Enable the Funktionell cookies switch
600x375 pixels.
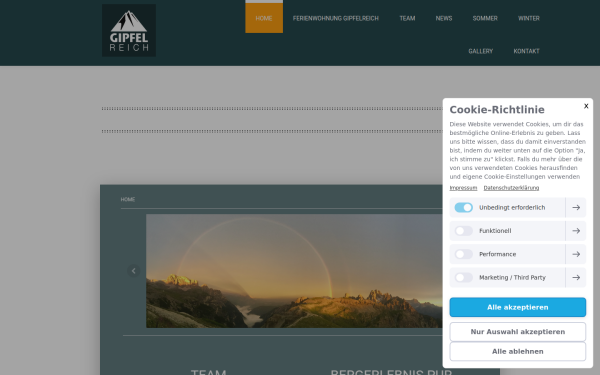(x=463, y=231)
